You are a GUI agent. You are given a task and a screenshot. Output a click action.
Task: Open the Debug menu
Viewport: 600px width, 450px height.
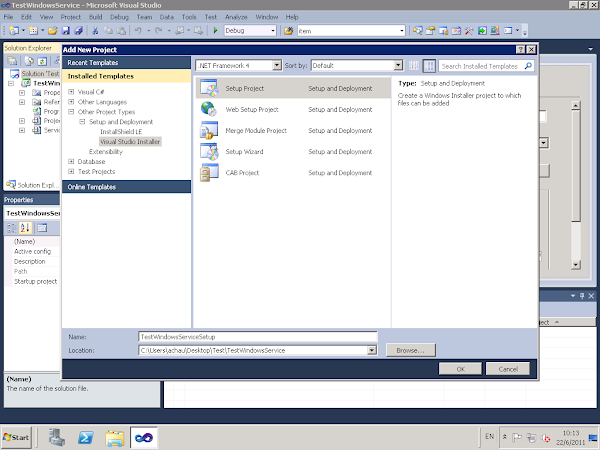[119, 17]
